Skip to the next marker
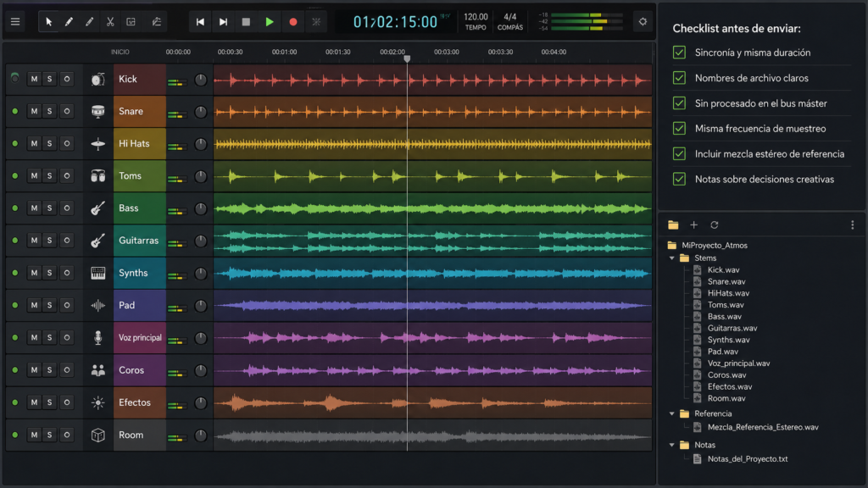Image resolution: width=868 pixels, height=488 pixels. click(x=223, y=21)
